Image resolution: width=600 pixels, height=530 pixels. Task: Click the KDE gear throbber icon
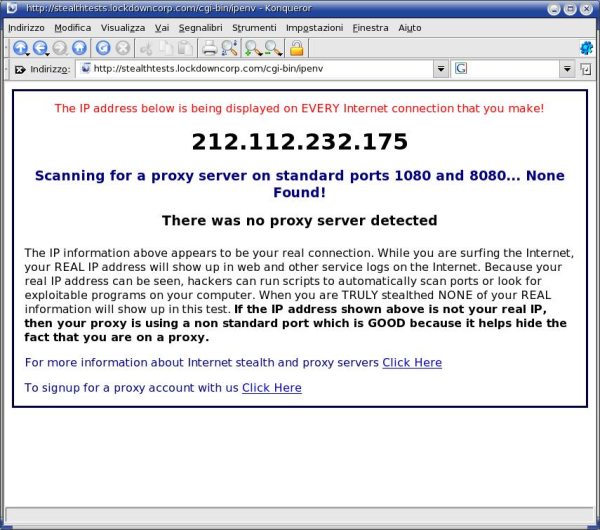tap(586, 48)
